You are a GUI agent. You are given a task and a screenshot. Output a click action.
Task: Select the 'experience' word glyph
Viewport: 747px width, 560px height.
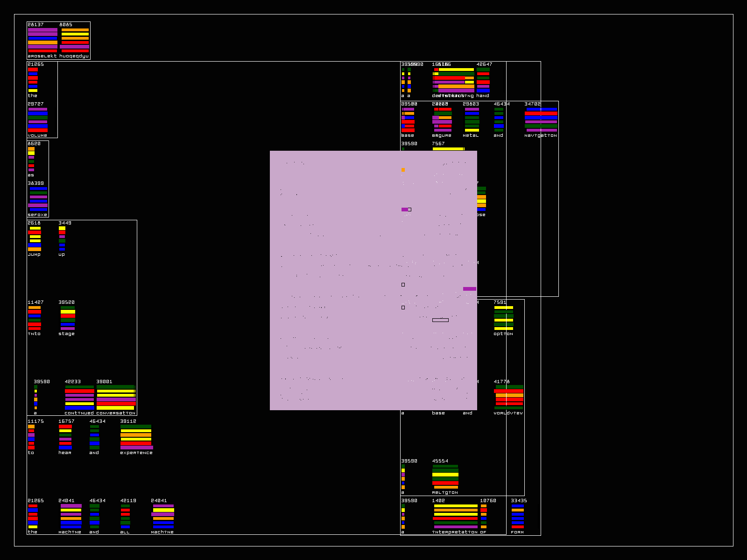pyautogui.click(x=136, y=437)
